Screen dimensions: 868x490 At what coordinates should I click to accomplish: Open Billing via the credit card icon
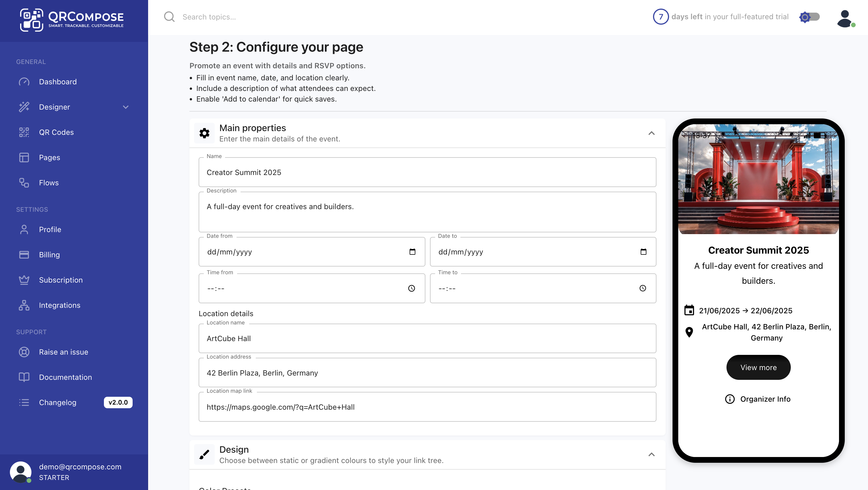(x=24, y=254)
